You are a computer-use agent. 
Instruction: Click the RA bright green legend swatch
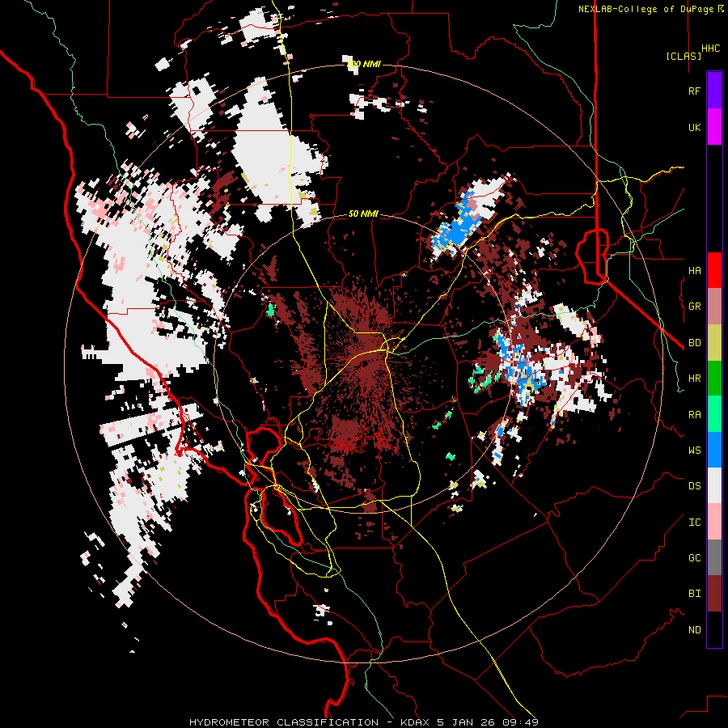pos(714,414)
